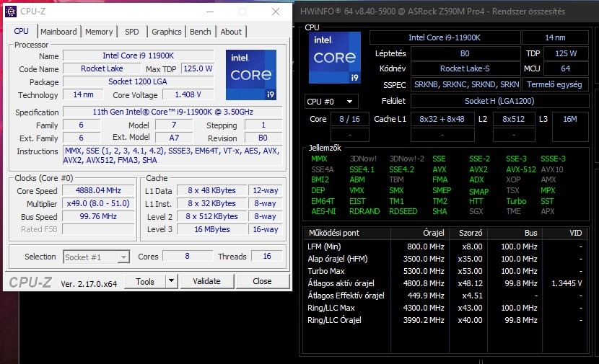Click the AES-NI feature flag
Image resolution: width=599 pixels, height=364 pixels.
point(323,211)
